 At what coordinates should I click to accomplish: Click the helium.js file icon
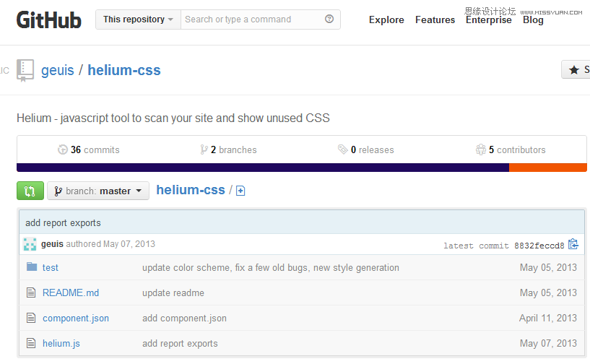31,343
